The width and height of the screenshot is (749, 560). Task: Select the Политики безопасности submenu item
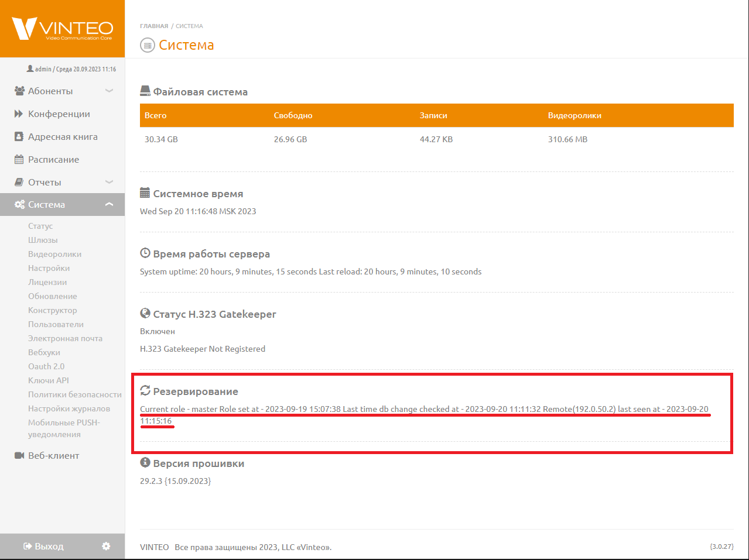[75, 394]
